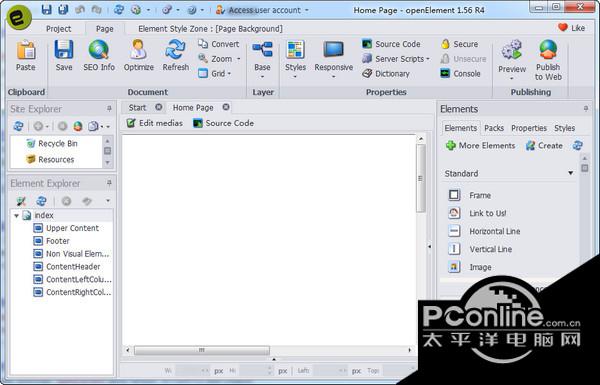Run the Optimize tool
Screen dimensions: 600x385
(139, 55)
